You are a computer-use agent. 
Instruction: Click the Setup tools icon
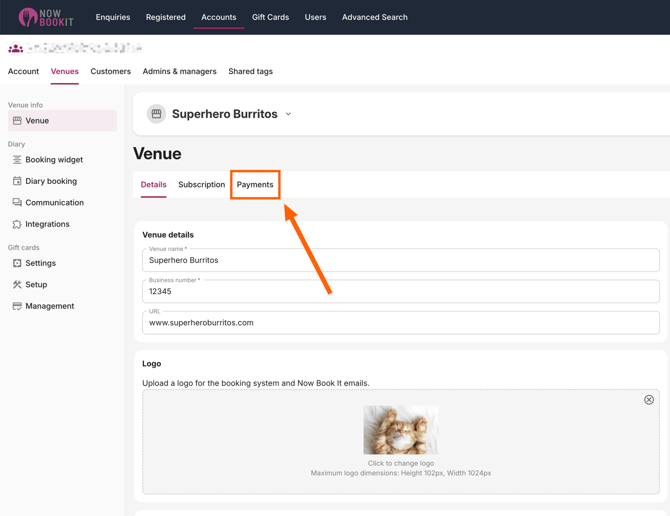coord(17,285)
